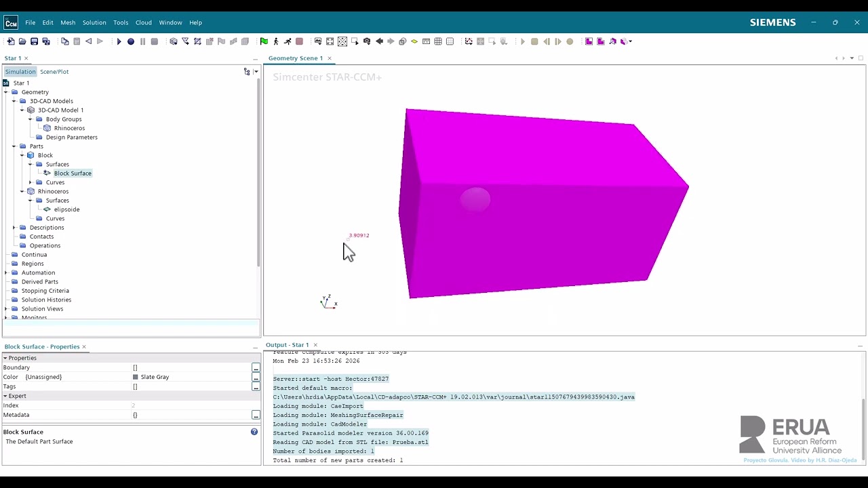
Task: Collapse the Rhinoceros part node
Action: (22, 191)
